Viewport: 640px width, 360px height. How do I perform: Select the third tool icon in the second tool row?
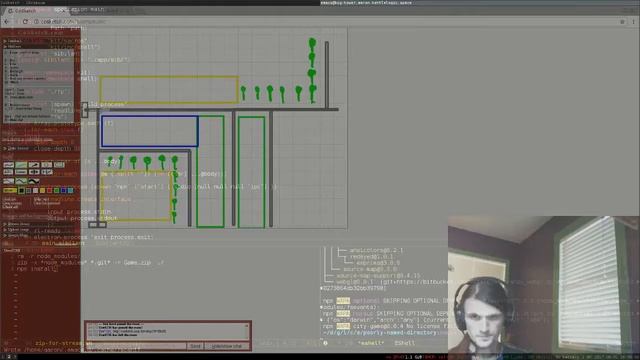(x=34, y=172)
